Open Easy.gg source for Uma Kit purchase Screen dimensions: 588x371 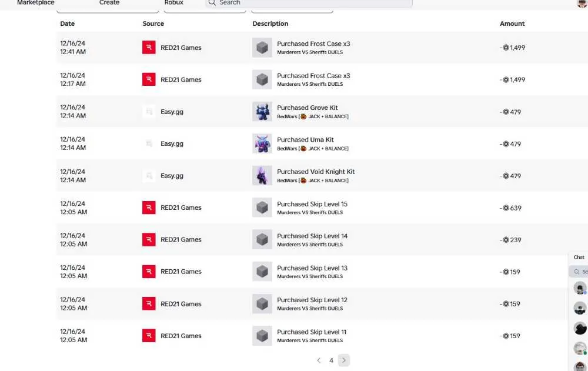click(172, 143)
